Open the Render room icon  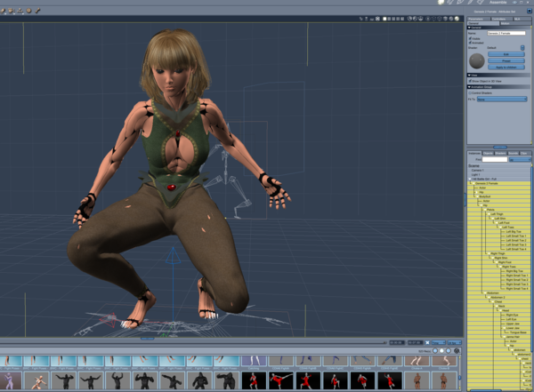[x=481, y=2]
